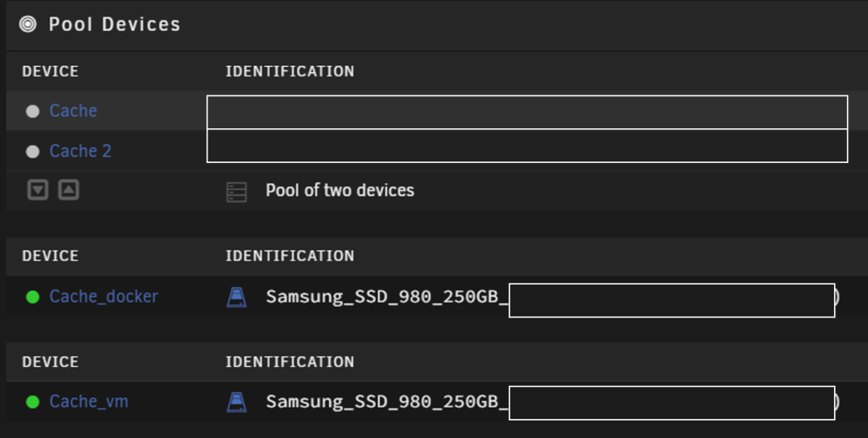Click the grey status dot beside Cache 2
Image resolution: width=868 pixels, height=438 pixels.
click(33, 152)
